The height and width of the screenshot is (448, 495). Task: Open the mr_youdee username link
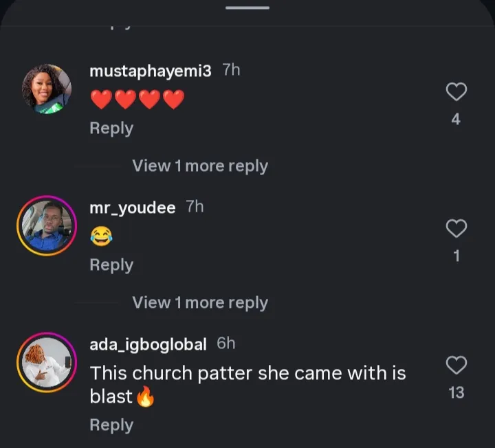[x=133, y=208]
